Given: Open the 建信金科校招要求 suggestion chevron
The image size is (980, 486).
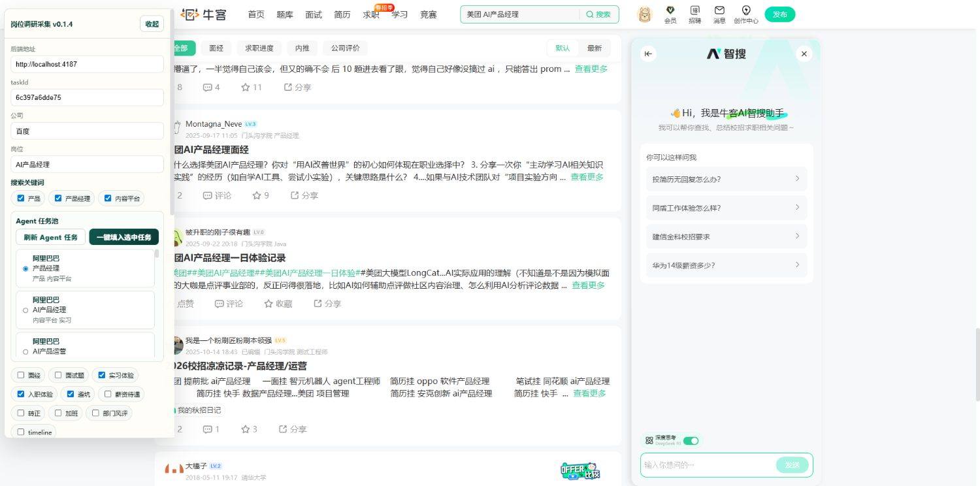Looking at the screenshot, I should coord(797,236).
